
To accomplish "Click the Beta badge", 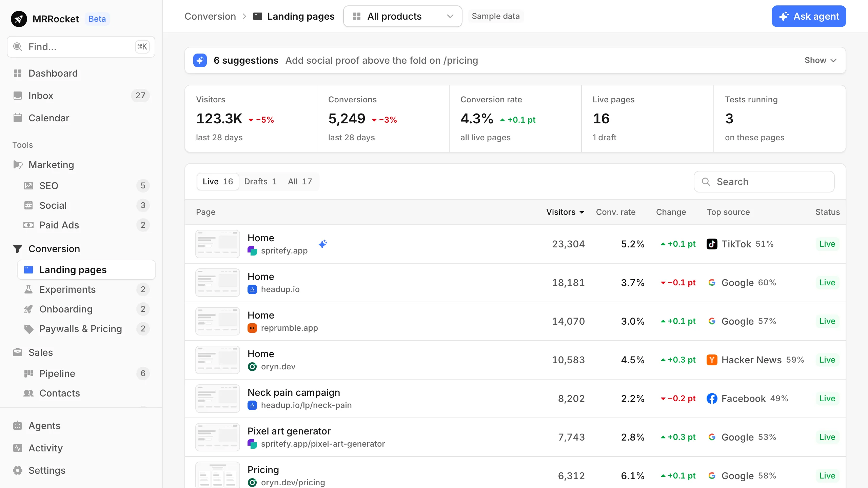I will tap(97, 19).
